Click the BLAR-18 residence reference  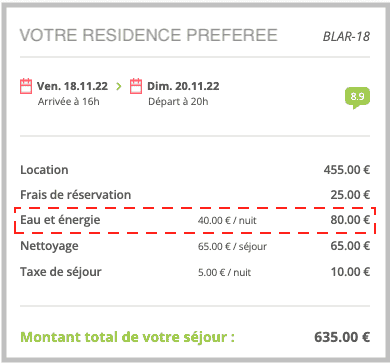click(x=346, y=36)
